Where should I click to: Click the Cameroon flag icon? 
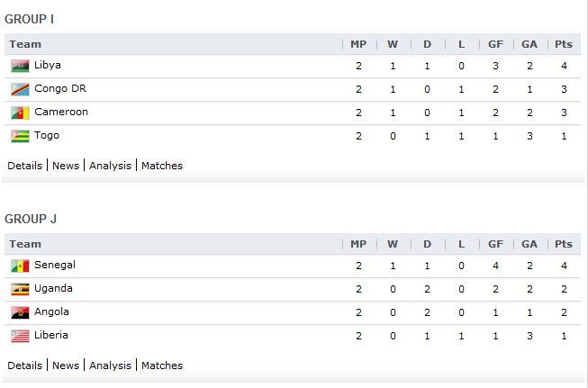20,113
